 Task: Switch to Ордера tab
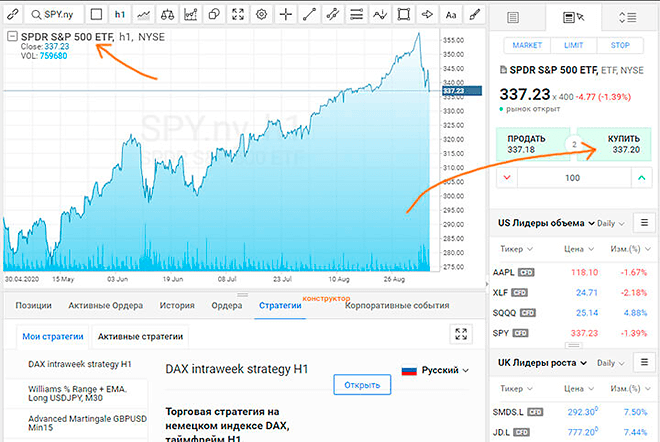coord(227,305)
